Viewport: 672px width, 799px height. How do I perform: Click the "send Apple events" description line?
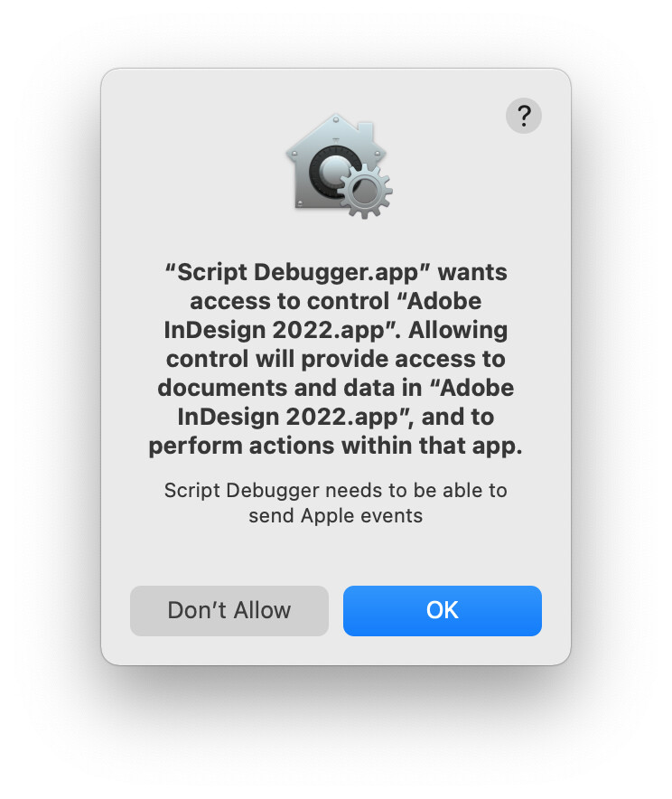(x=335, y=516)
